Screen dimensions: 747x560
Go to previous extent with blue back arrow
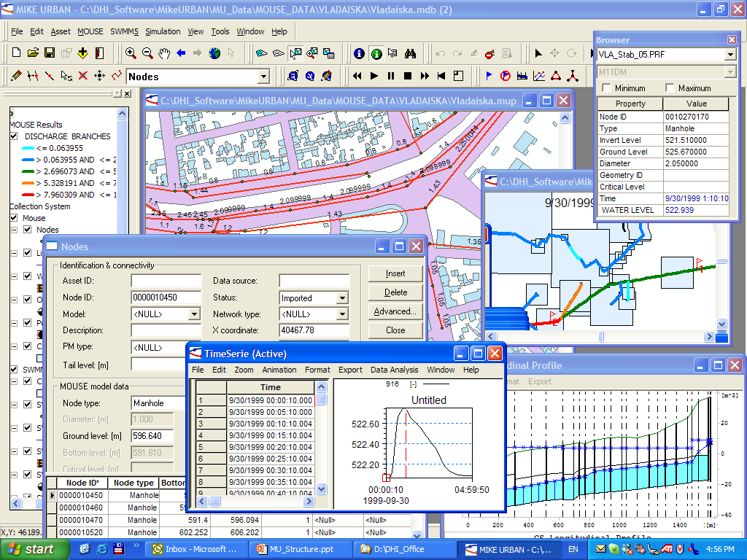click(x=181, y=52)
